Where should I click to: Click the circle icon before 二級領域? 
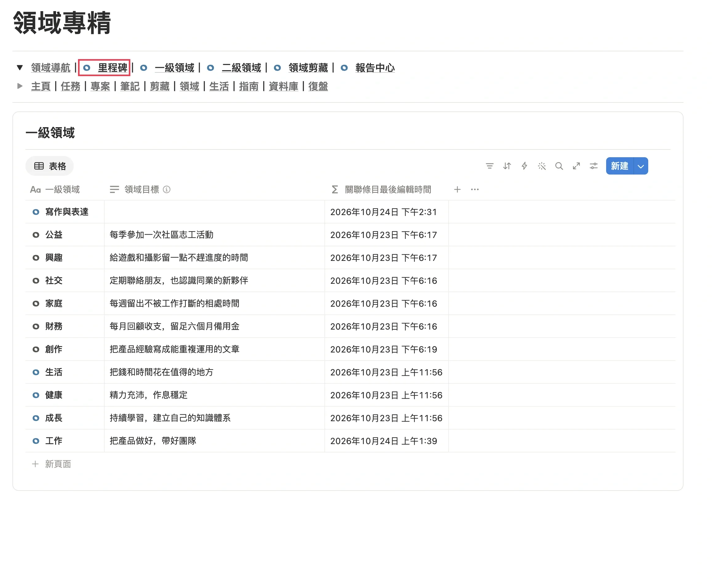point(210,68)
